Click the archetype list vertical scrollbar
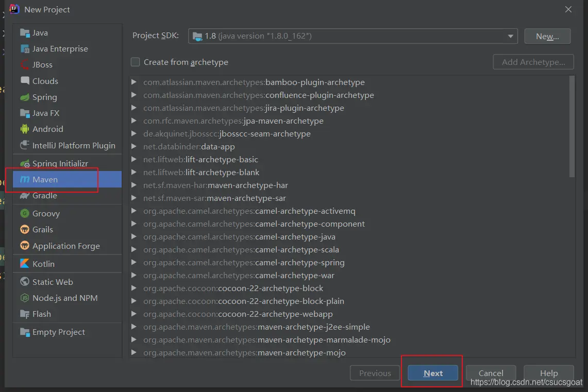 click(572, 127)
